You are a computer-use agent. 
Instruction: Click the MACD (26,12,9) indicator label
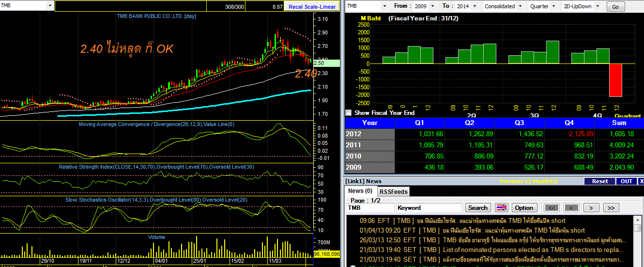tap(156, 124)
